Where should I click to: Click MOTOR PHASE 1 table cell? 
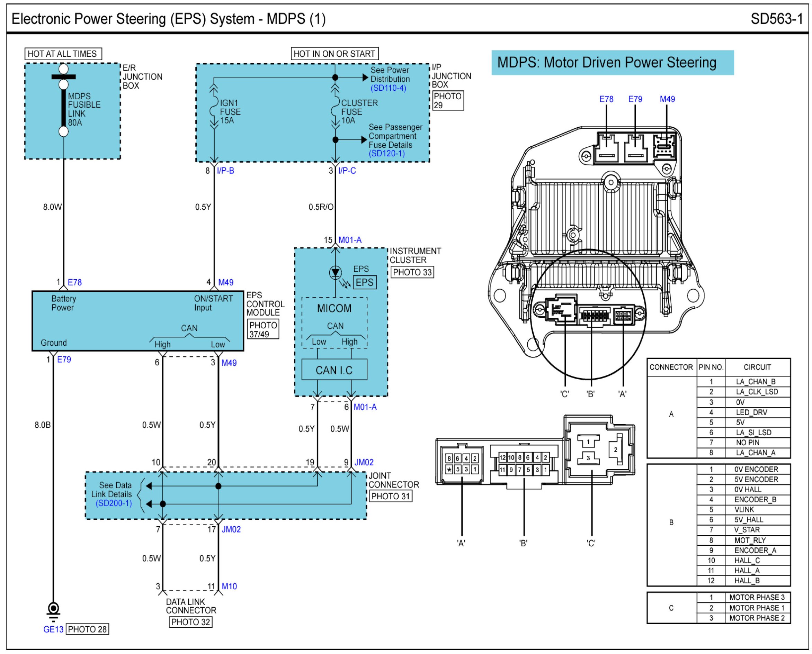[757, 608]
